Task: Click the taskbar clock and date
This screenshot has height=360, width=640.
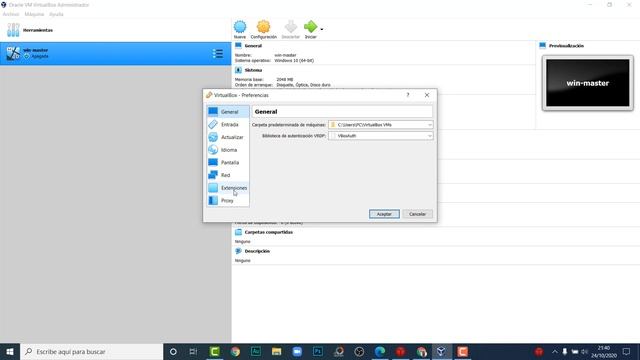Action: [604, 351]
